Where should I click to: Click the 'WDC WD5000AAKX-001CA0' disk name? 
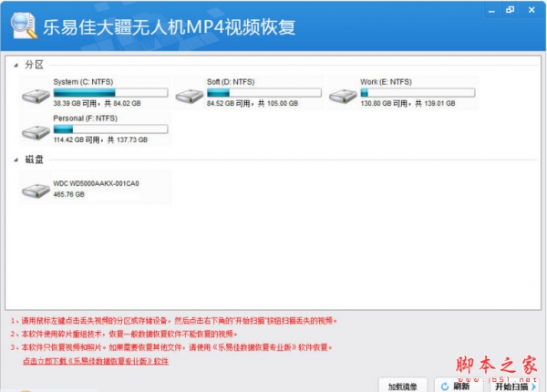point(96,183)
